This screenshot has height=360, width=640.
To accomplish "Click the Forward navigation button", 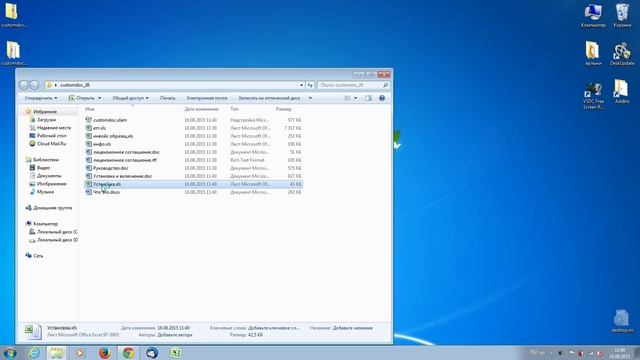I will 34,85.
